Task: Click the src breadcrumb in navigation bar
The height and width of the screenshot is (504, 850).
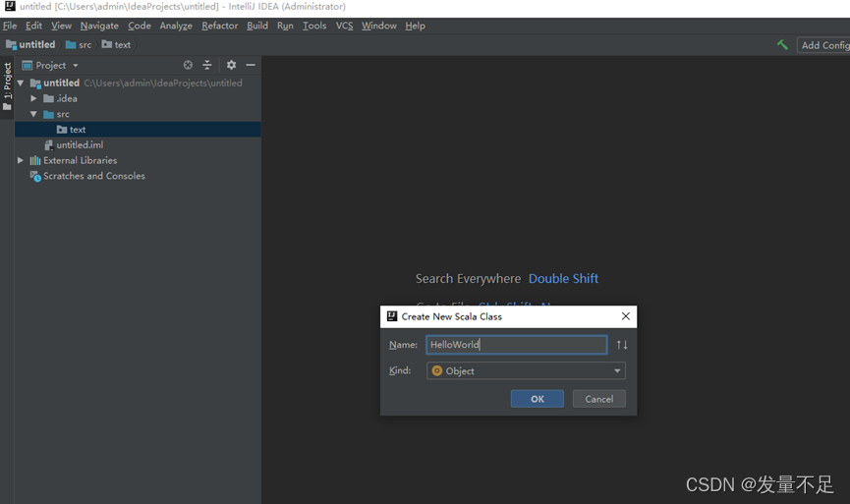Action: coord(79,45)
